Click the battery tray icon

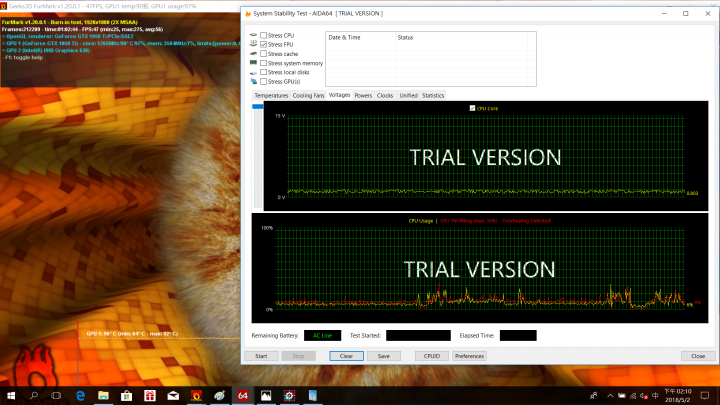point(622,395)
